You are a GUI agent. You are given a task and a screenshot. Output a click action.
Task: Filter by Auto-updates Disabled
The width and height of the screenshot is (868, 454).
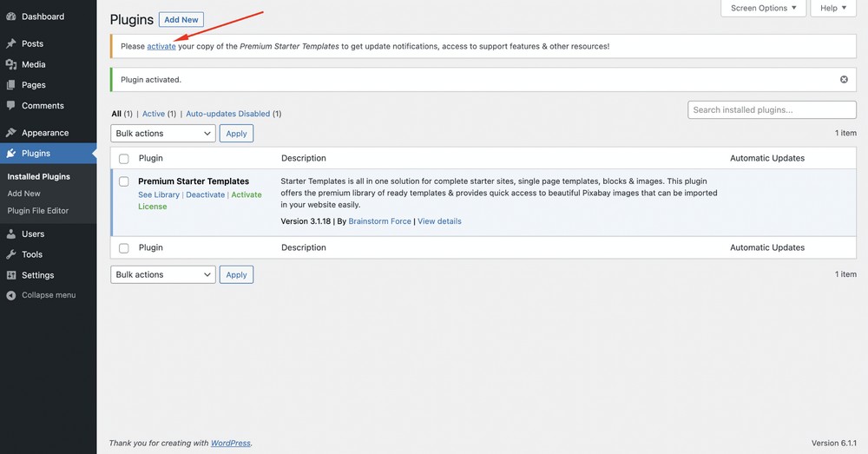tap(227, 114)
